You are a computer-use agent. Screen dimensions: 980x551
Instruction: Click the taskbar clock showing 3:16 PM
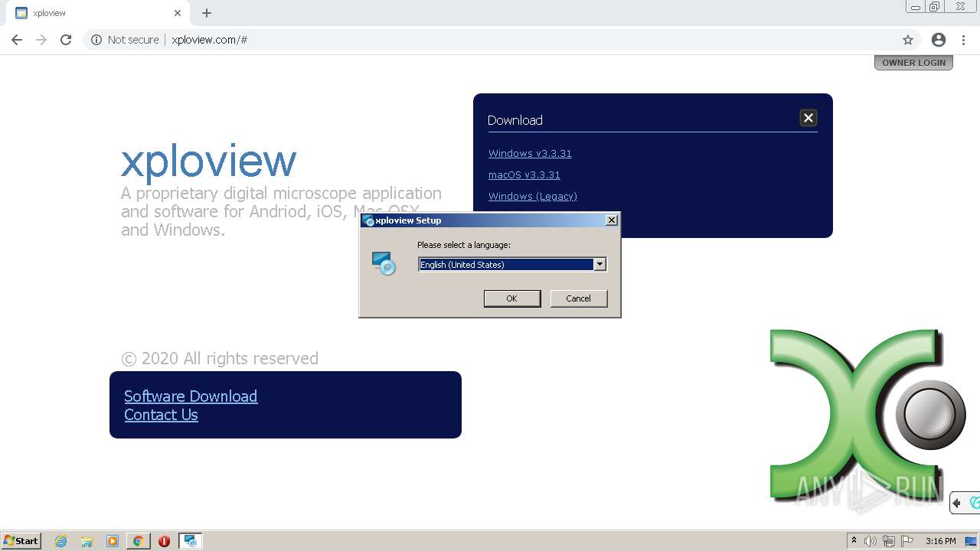[940, 541]
